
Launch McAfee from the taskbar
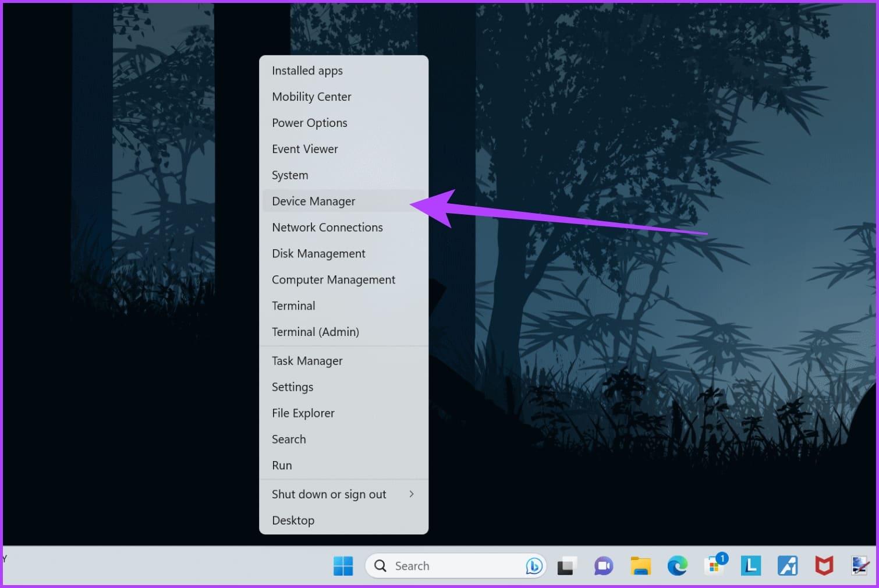point(824,565)
